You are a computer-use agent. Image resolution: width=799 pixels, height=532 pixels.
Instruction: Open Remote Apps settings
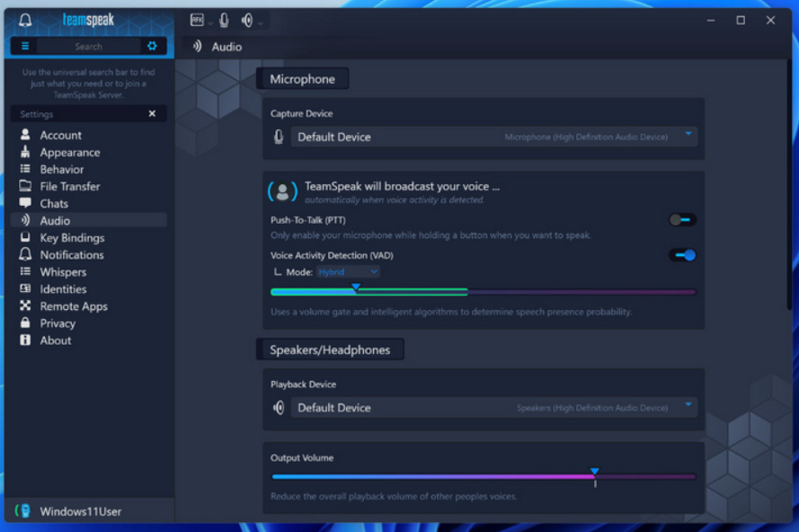[x=89, y=306]
